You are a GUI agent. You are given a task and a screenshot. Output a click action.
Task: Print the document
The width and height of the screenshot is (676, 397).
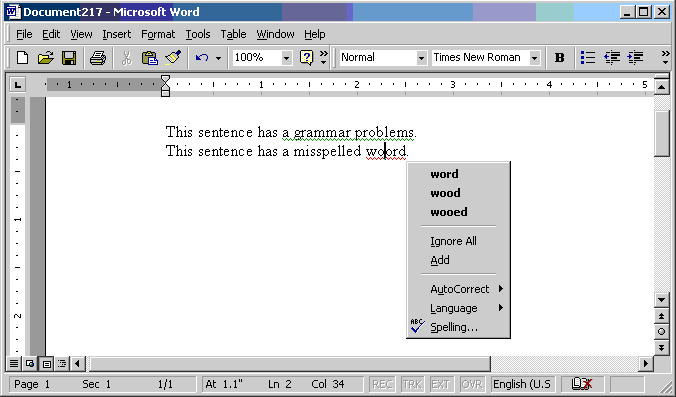point(98,57)
